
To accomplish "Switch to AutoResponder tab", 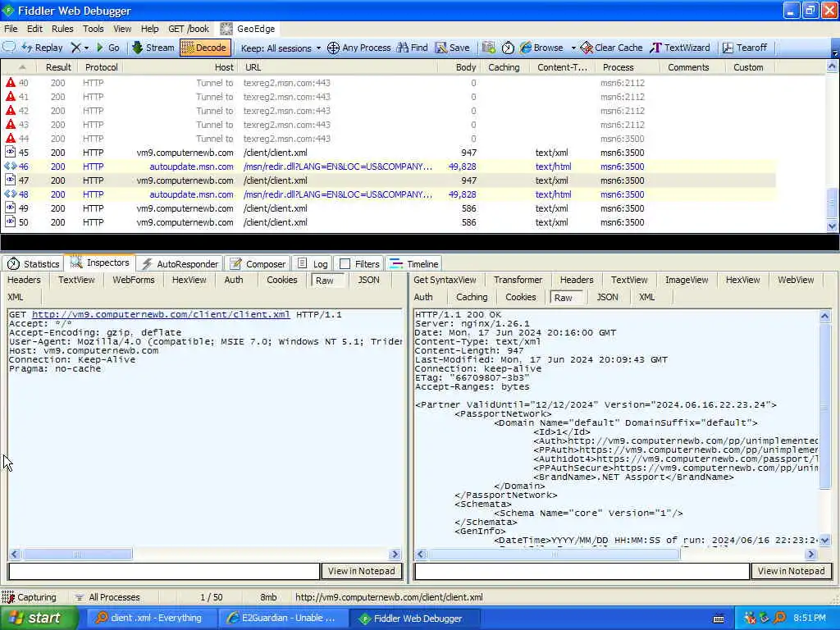I will tap(180, 263).
